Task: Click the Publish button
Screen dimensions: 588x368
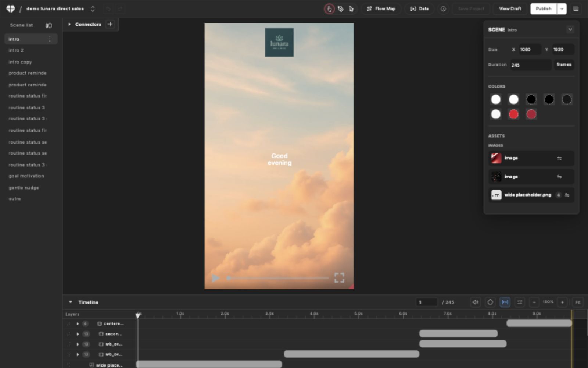Action: tap(544, 9)
